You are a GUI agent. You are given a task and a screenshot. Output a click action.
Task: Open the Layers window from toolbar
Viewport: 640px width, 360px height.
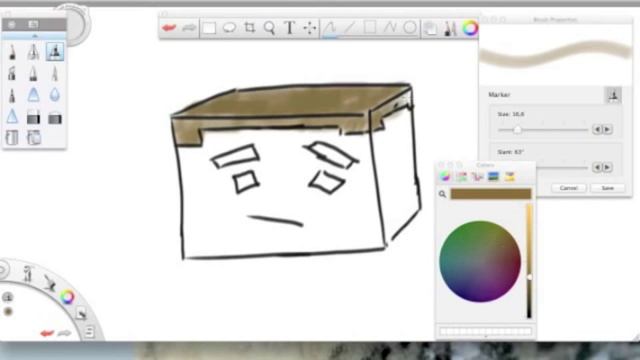[430, 28]
